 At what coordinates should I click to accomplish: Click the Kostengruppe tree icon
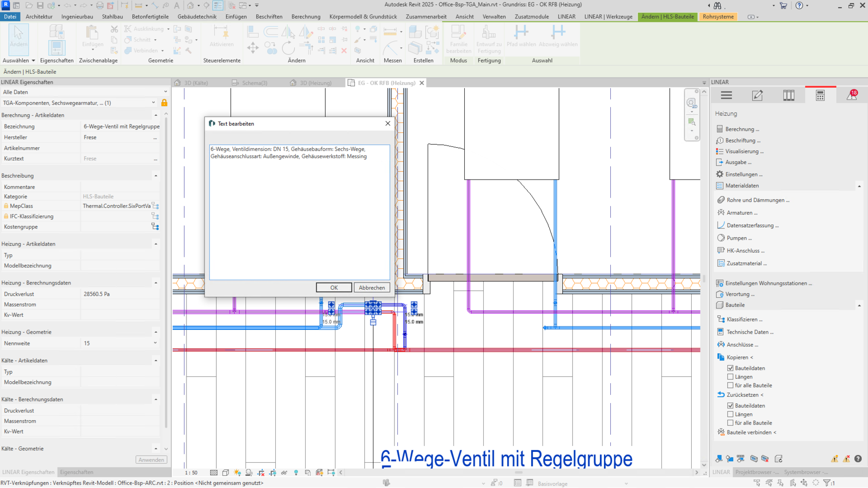155,226
